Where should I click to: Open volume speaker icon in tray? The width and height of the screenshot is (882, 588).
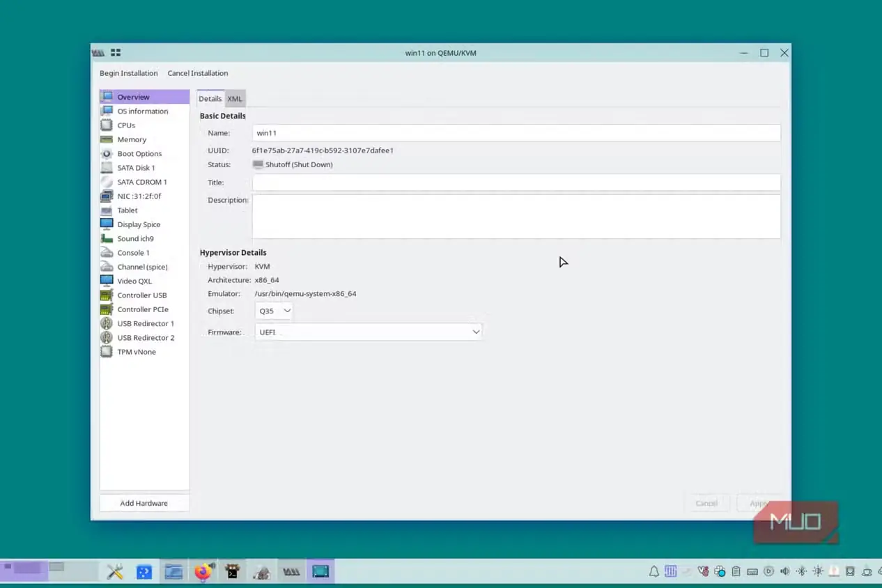(785, 571)
